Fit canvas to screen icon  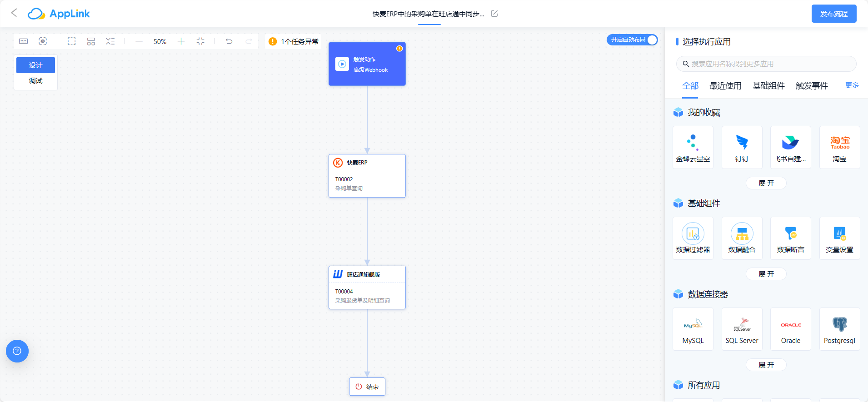(x=200, y=41)
